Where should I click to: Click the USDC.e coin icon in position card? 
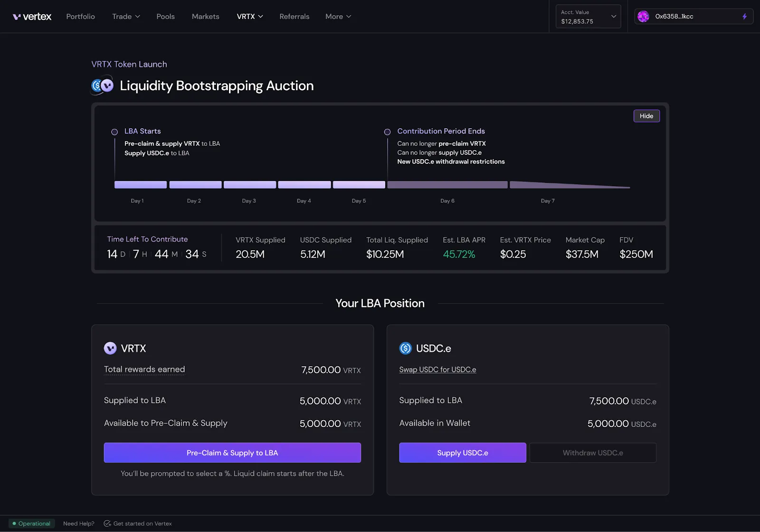click(x=405, y=348)
